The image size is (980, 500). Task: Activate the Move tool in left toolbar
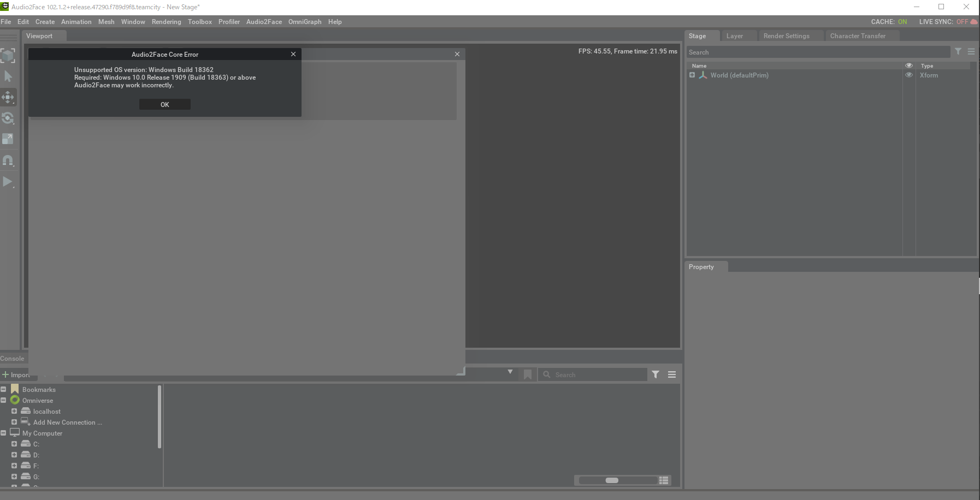click(8, 98)
